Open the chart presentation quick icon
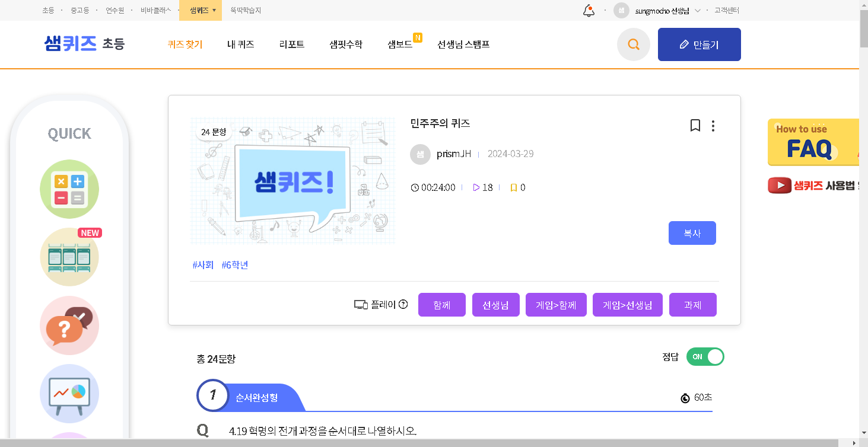The image size is (868, 447). [69, 394]
